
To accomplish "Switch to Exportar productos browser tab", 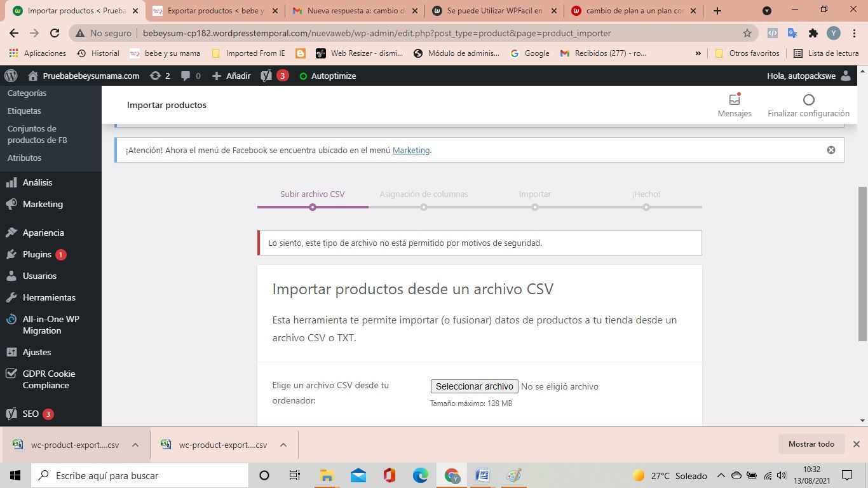I will coord(215,11).
